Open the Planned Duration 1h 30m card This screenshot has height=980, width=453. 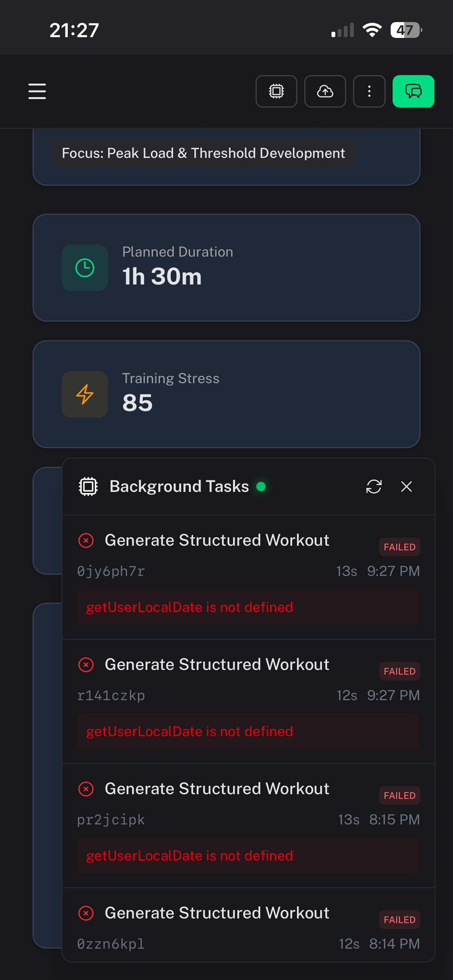226,267
